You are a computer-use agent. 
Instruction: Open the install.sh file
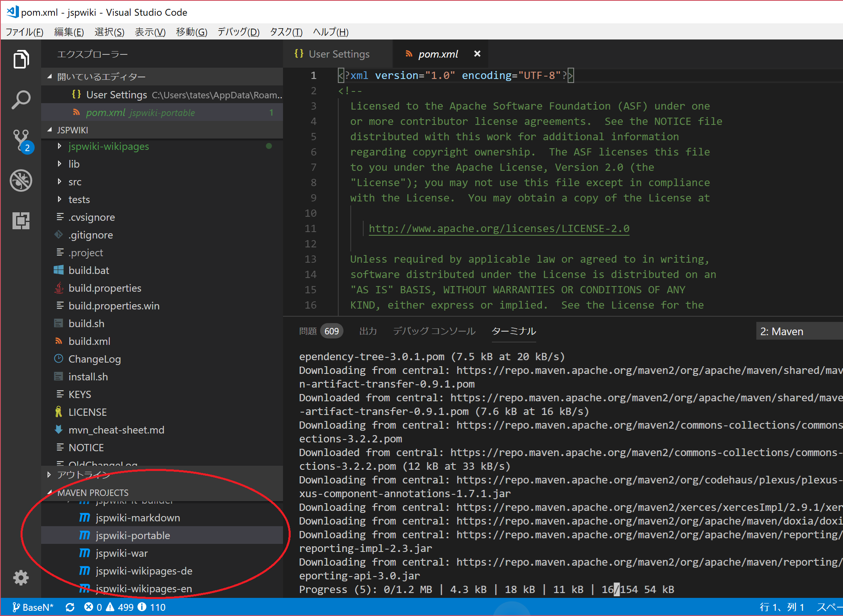pos(162,377)
